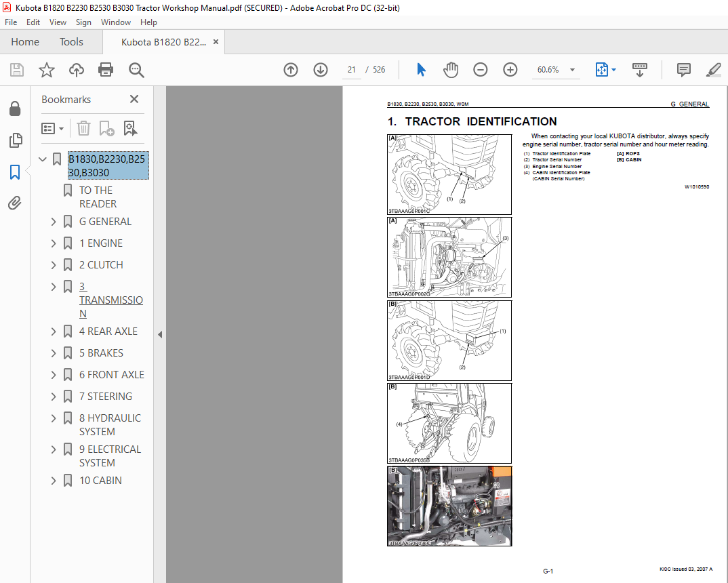Expand the 1 ENGINE bookmark
Screen dimensions: 728x583
coord(54,243)
